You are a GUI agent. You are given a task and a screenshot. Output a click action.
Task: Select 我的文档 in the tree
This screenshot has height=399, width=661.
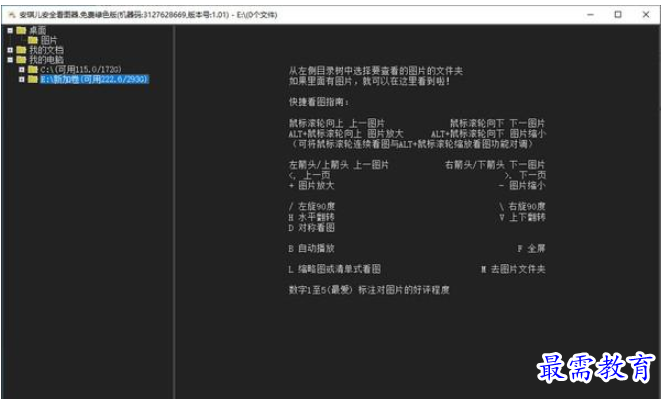click(46, 50)
